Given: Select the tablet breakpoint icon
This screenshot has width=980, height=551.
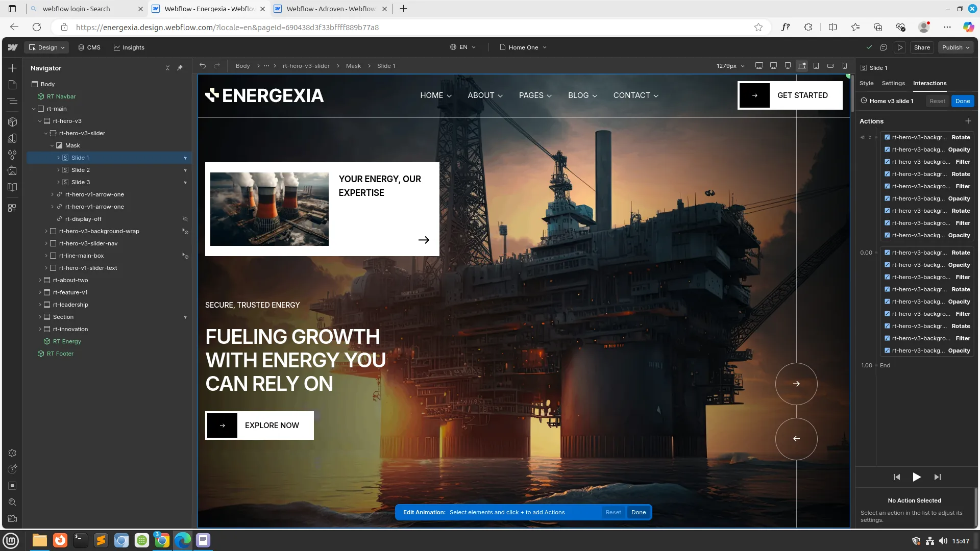Looking at the screenshot, I should click(x=816, y=66).
